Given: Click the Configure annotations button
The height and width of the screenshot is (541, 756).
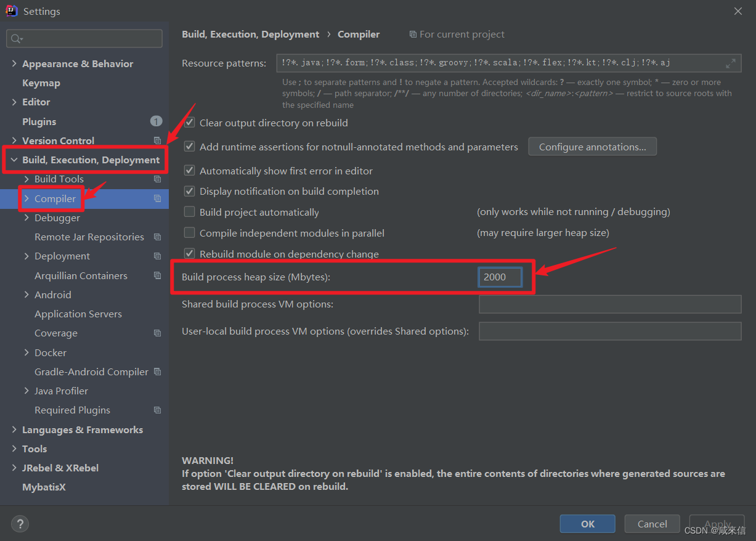Looking at the screenshot, I should tap(591, 146).
